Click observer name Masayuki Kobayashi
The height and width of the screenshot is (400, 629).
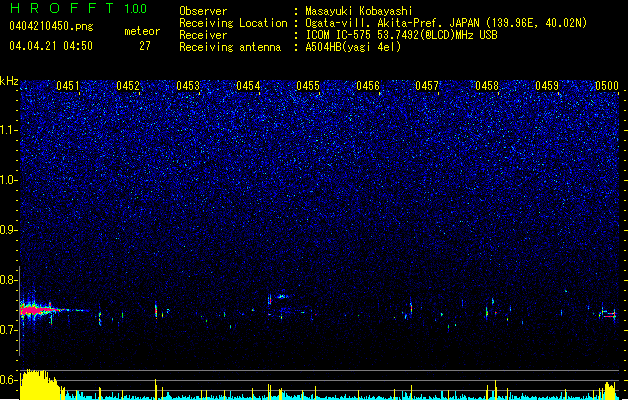click(x=359, y=11)
